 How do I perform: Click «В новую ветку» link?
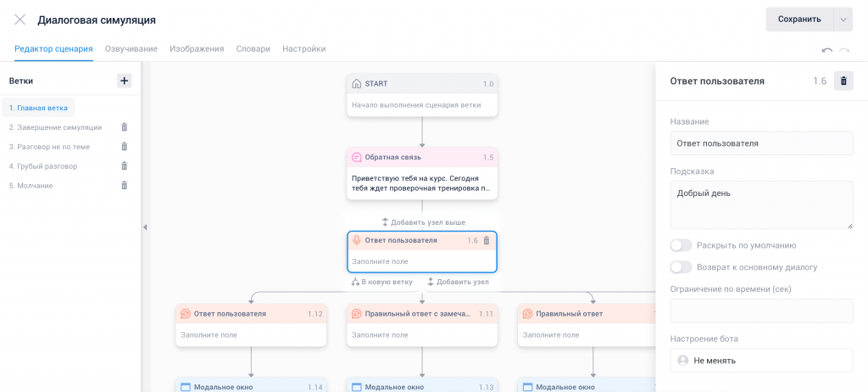click(x=382, y=282)
